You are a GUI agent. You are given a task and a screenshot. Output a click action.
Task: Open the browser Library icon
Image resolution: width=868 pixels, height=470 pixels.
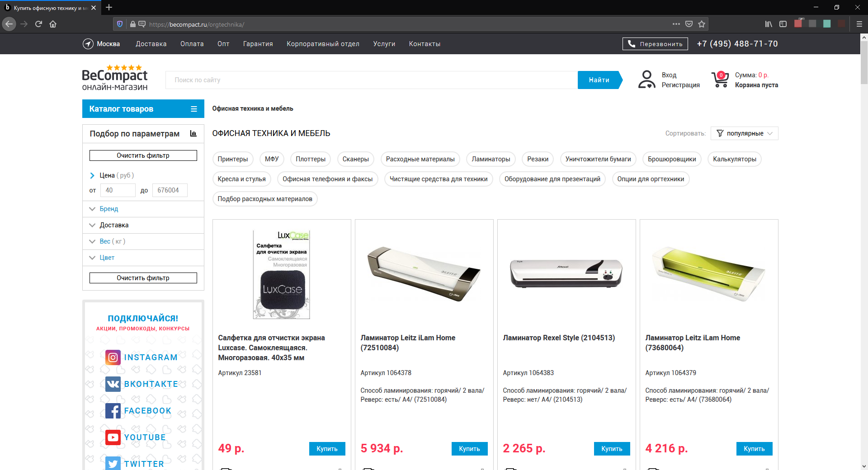(x=769, y=24)
